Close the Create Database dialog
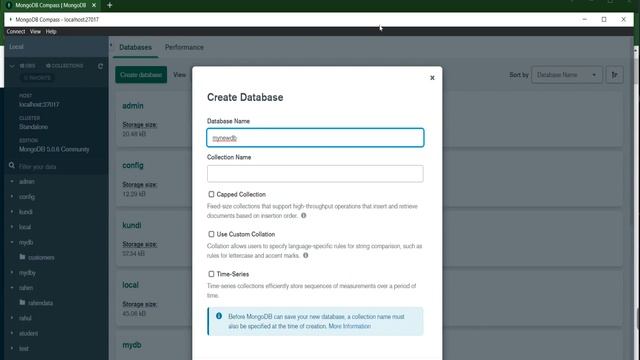This screenshot has width=640, height=360. 432,78
